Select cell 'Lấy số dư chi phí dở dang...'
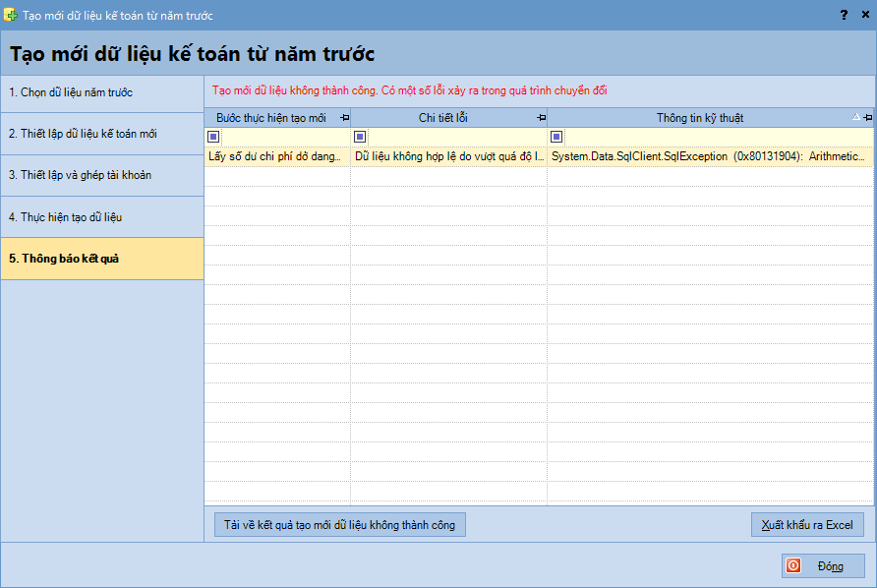This screenshot has width=877, height=588. click(x=277, y=156)
